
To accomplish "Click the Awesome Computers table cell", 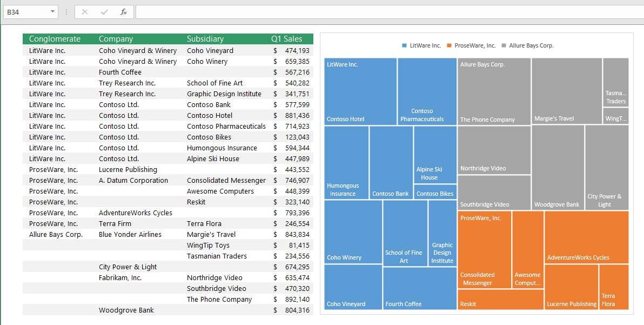I will [220, 191].
